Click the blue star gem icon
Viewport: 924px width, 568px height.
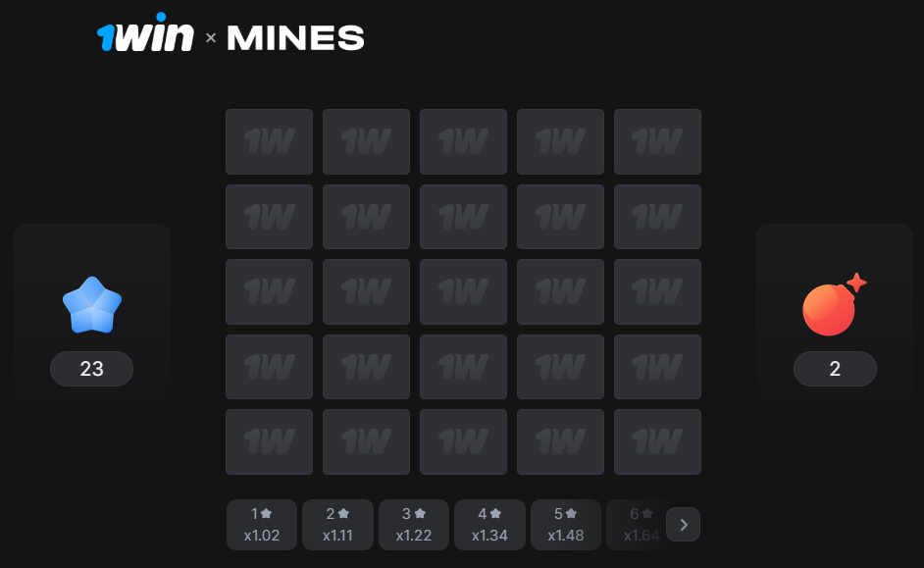coord(91,304)
